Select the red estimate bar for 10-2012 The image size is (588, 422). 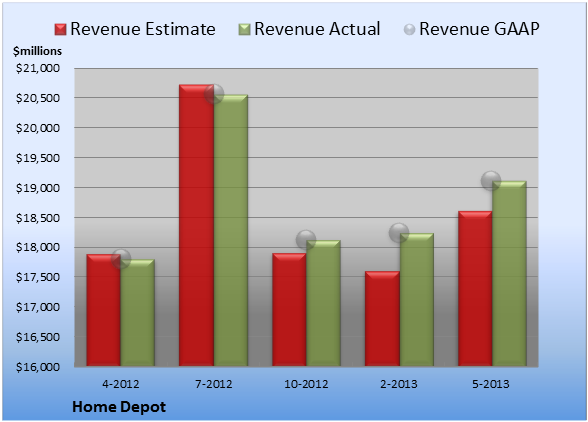pos(289,310)
